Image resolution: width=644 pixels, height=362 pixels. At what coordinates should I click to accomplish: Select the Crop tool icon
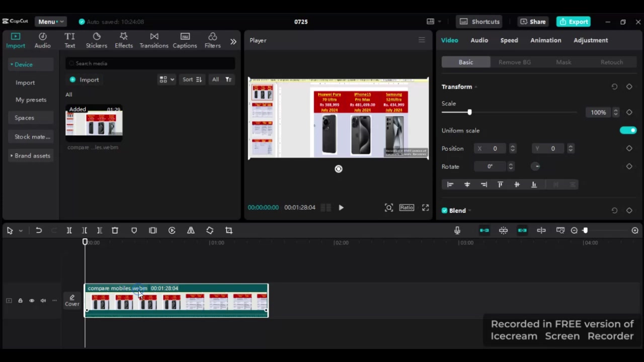click(x=229, y=230)
